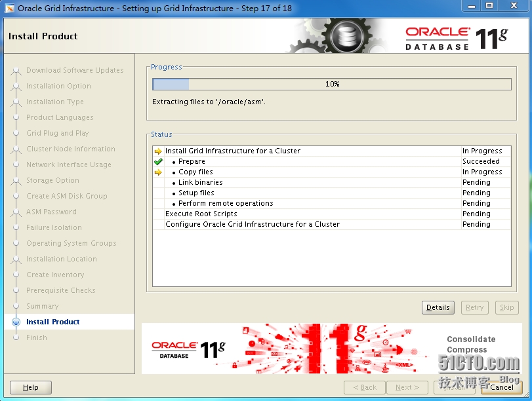The height and width of the screenshot is (401, 532).
Task: Click the Skip button
Action: coord(506,307)
